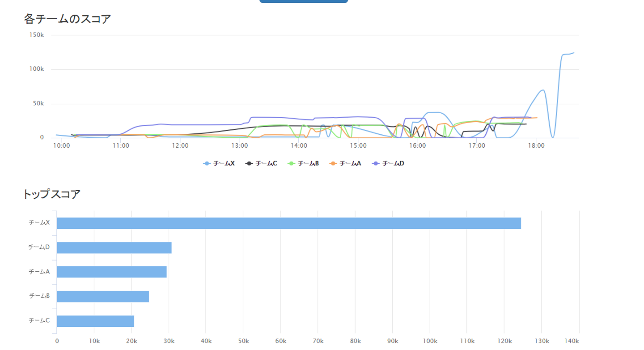
Task: Click the 100k tick label under the bar chart
Action: point(429,341)
